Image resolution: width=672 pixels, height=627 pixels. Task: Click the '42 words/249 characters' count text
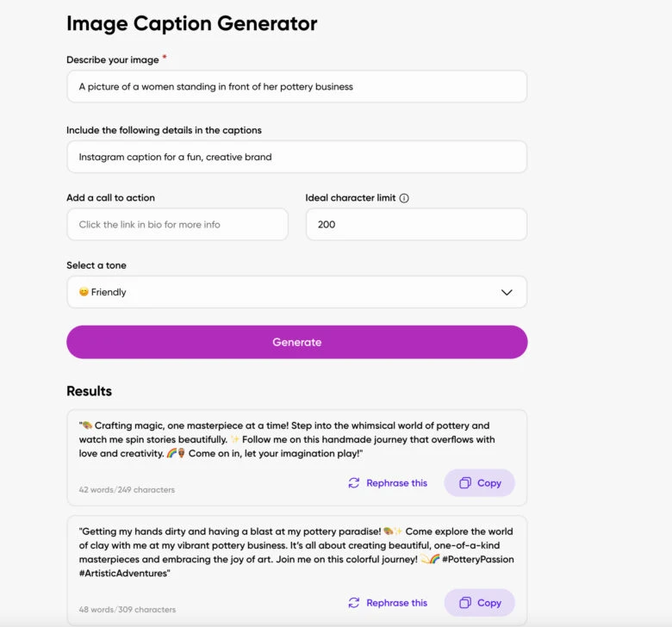(x=127, y=490)
